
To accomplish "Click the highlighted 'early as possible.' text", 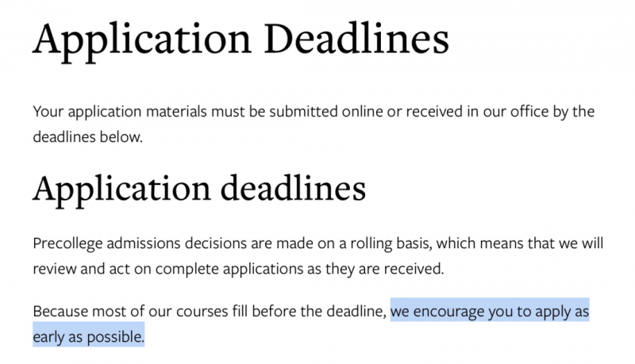I will 89,337.
